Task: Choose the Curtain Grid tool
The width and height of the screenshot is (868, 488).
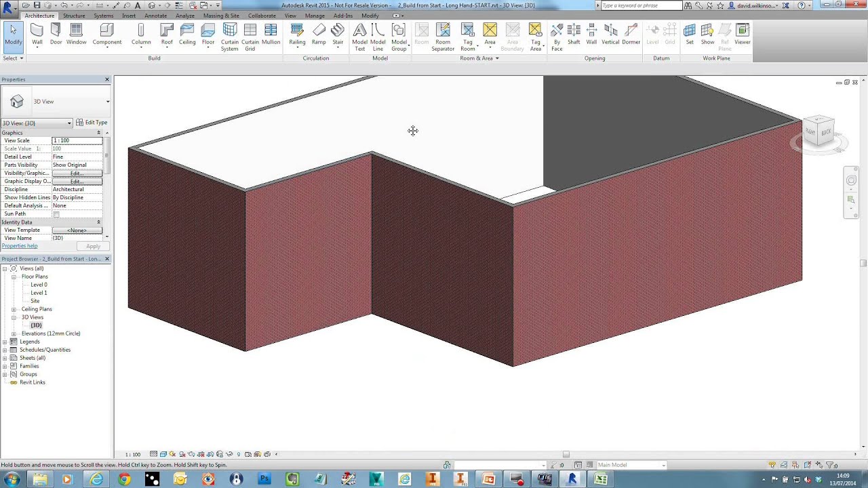Action: tap(250, 38)
